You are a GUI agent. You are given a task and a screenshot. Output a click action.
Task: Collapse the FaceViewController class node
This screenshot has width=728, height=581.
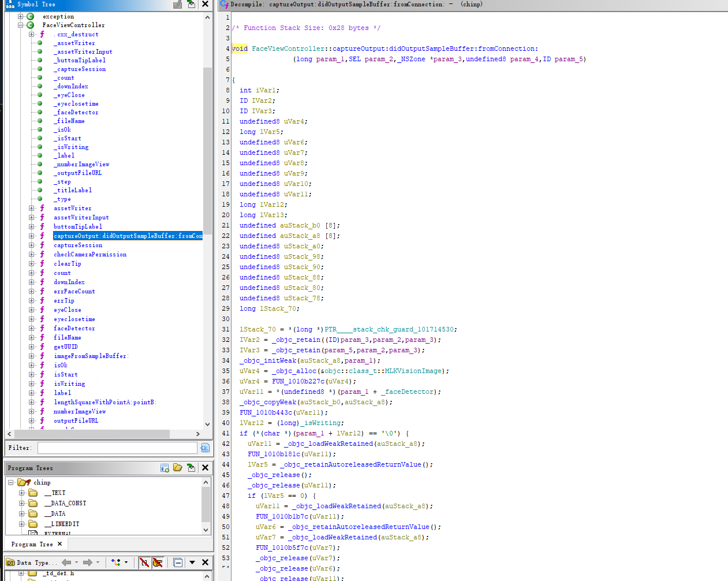coord(21,25)
